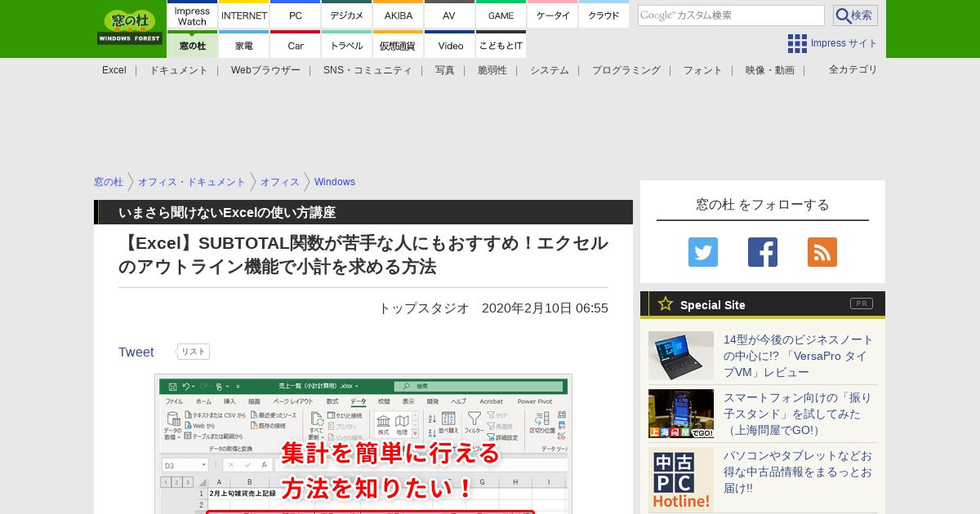Go to the Excel category

114,70
